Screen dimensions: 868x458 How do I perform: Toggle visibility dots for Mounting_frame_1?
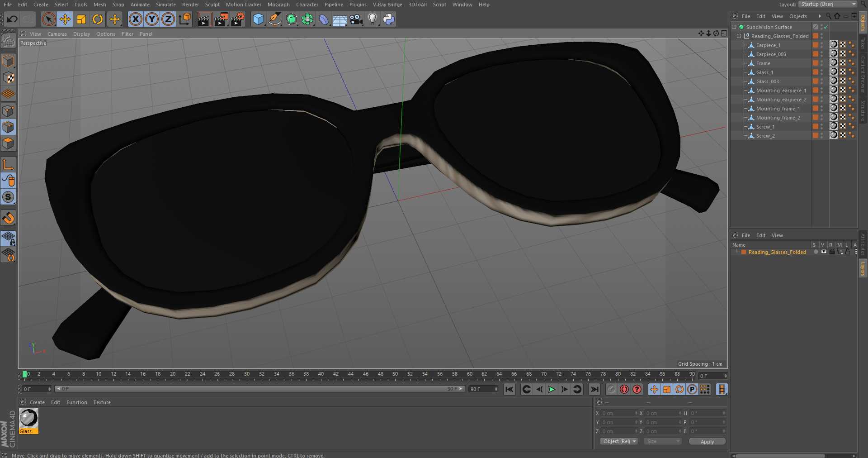(x=822, y=109)
